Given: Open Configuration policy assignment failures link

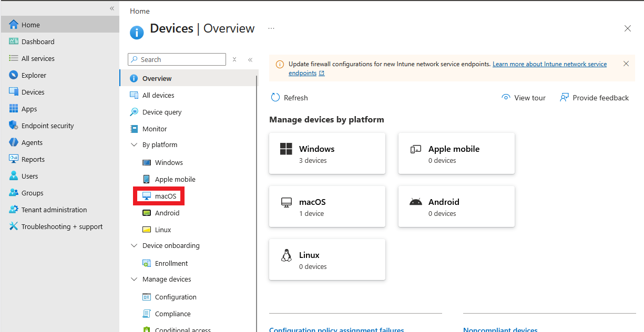Looking at the screenshot, I should pyautogui.click(x=336, y=329).
